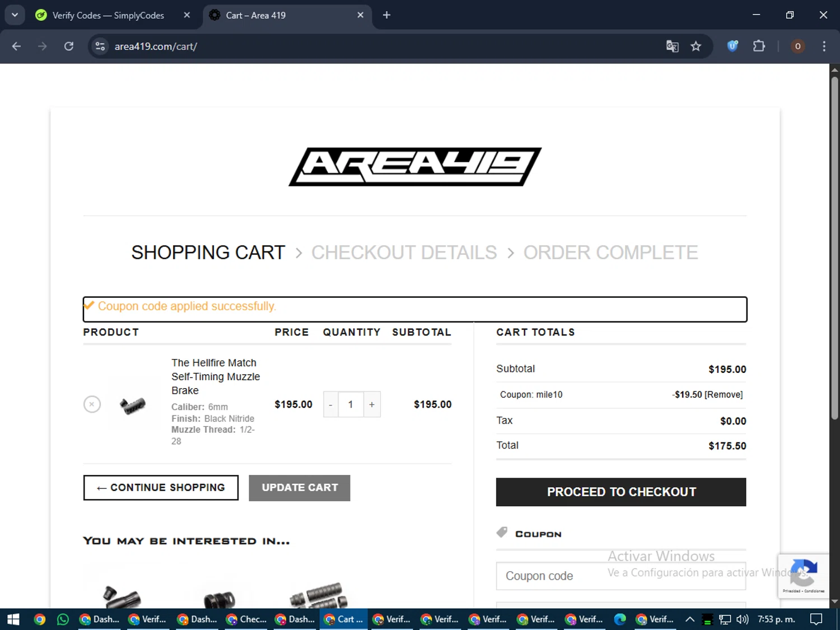840x630 pixels.
Task: Click the coupon discount -$19.50
Action: (687, 395)
